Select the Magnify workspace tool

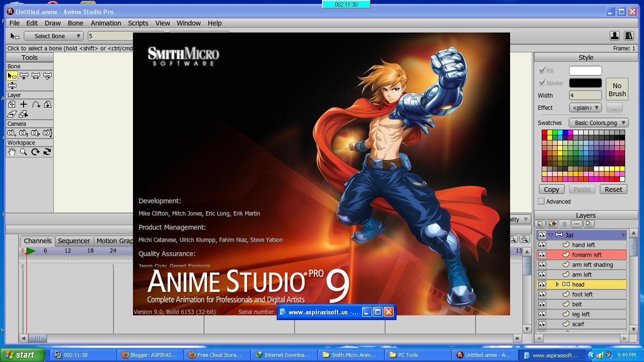click(23, 151)
